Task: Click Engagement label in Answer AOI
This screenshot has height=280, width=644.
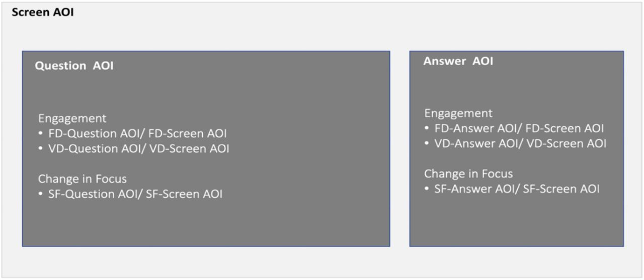Action: tap(458, 113)
